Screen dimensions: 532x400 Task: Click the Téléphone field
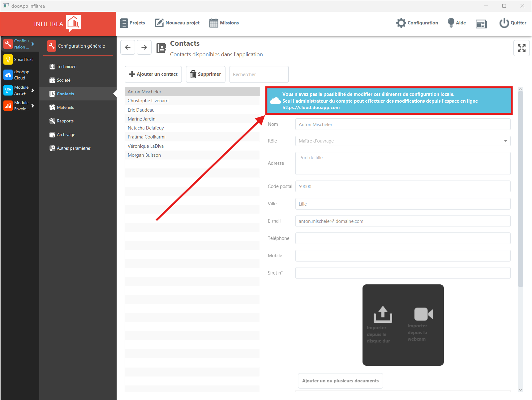[x=403, y=238]
